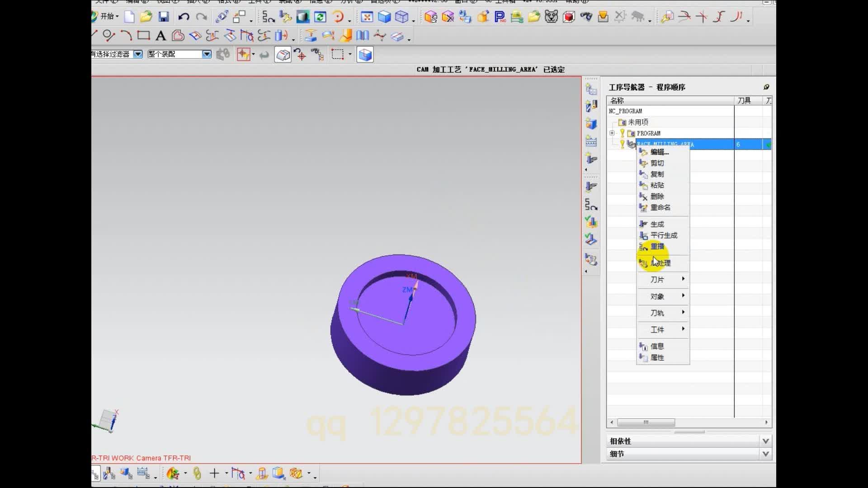Click the Save disk icon
Image resolution: width=868 pixels, height=488 pixels.
point(164,17)
